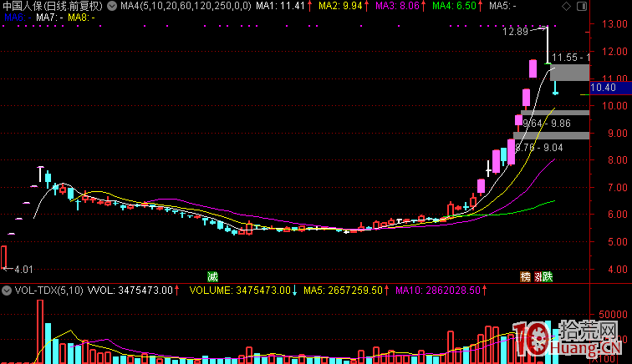Viewport: 632px width, 364px height.
Task: Click the 8.76 - 9.04 gap label
Action: pyautogui.click(x=539, y=148)
